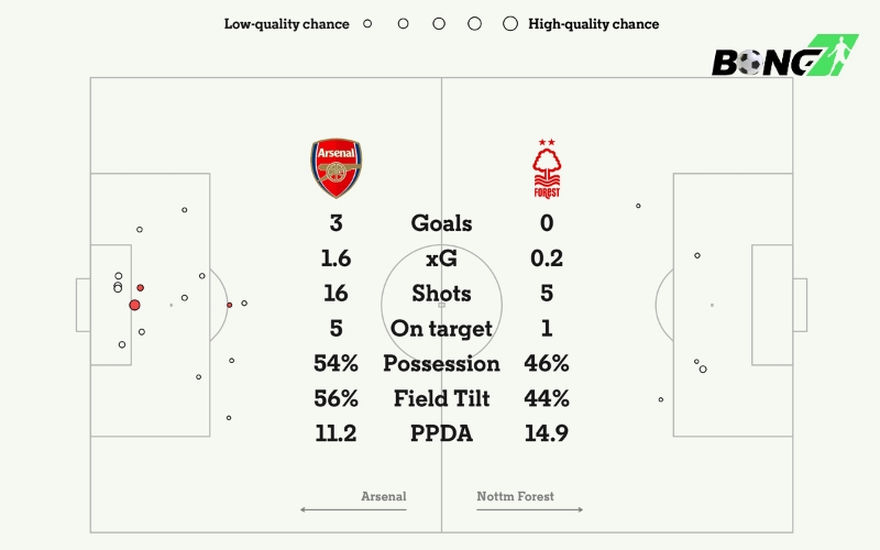
Task: Click the right-pointing arrow under Nottm Forest
Action: pos(530,510)
